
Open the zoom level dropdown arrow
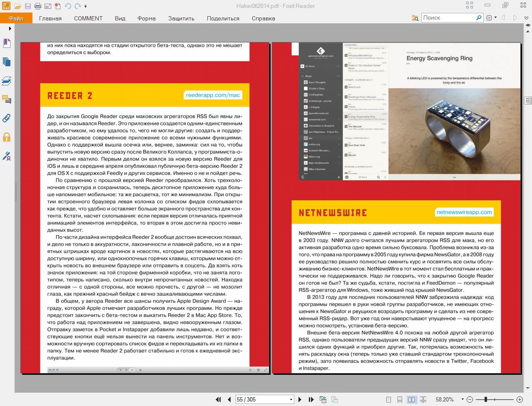(x=462, y=400)
